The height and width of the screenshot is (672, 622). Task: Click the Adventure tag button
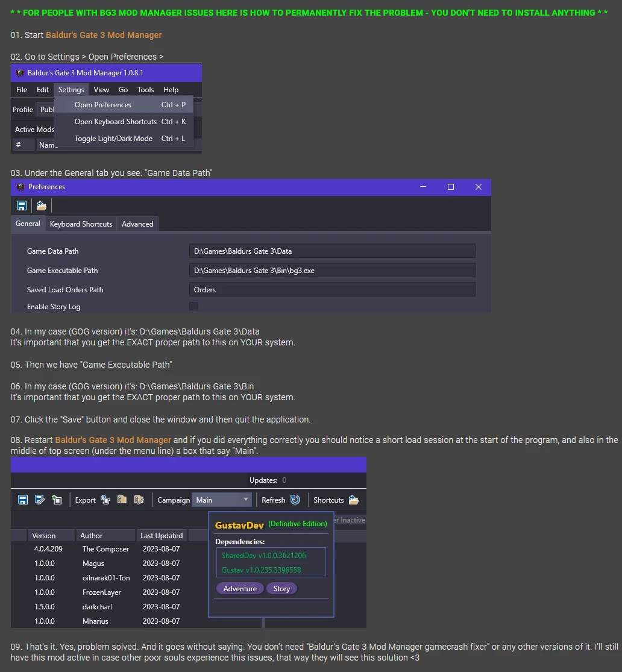tap(240, 589)
